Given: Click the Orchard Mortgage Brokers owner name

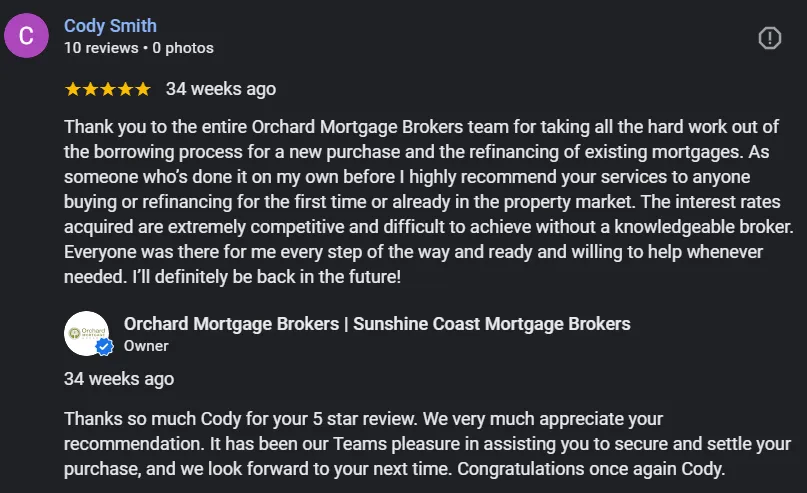Looking at the screenshot, I should 377,324.
